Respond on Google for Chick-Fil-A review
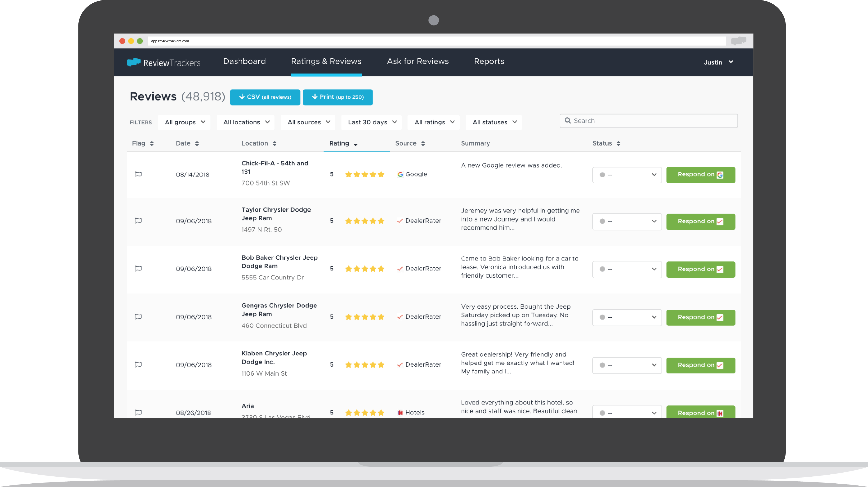The image size is (868, 487). point(701,175)
